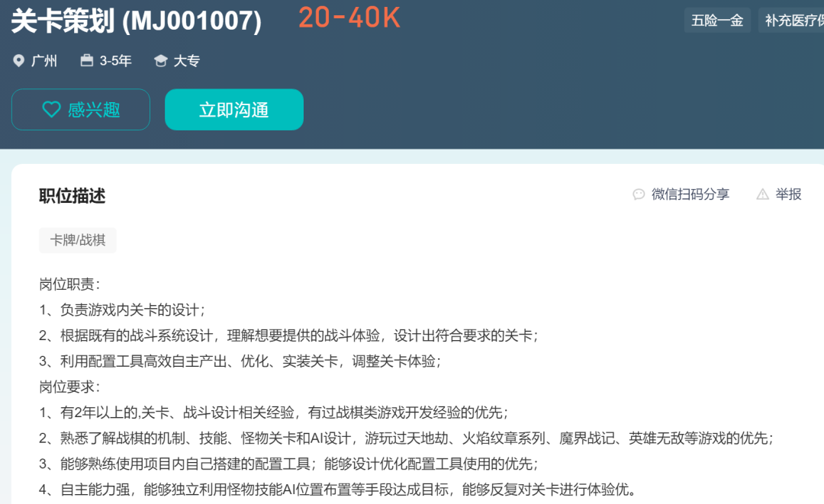Image resolution: width=824 pixels, height=504 pixels.
Task: Click the WeChat chat bubble share icon
Action: tap(639, 194)
